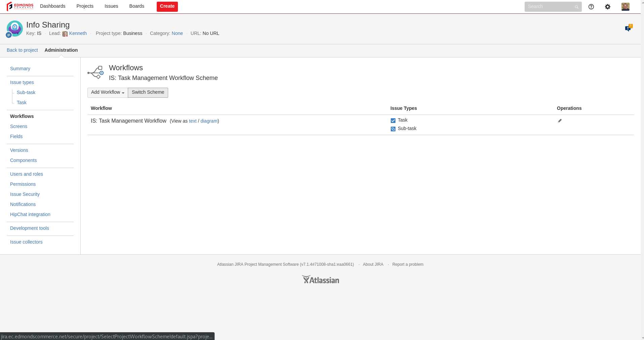Click the About JIRA footer link
This screenshot has width=644, height=340.
click(x=373, y=264)
